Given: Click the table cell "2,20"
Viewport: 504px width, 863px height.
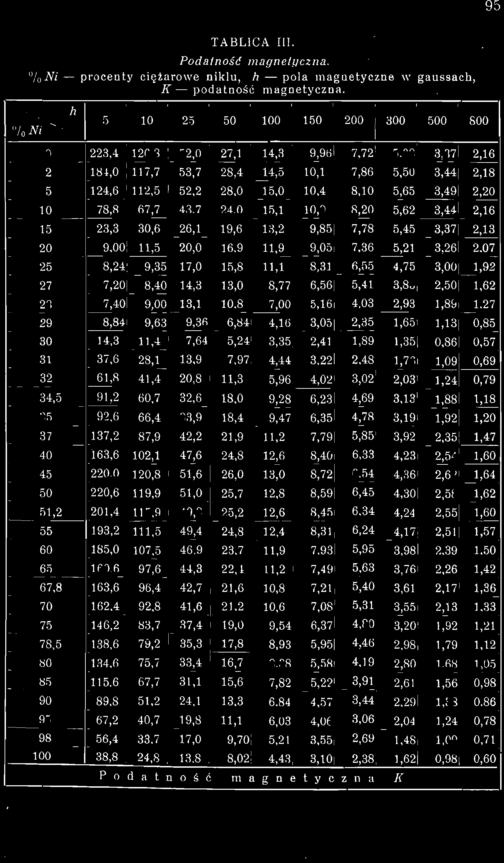Looking at the screenshot, I should coord(484,191).
